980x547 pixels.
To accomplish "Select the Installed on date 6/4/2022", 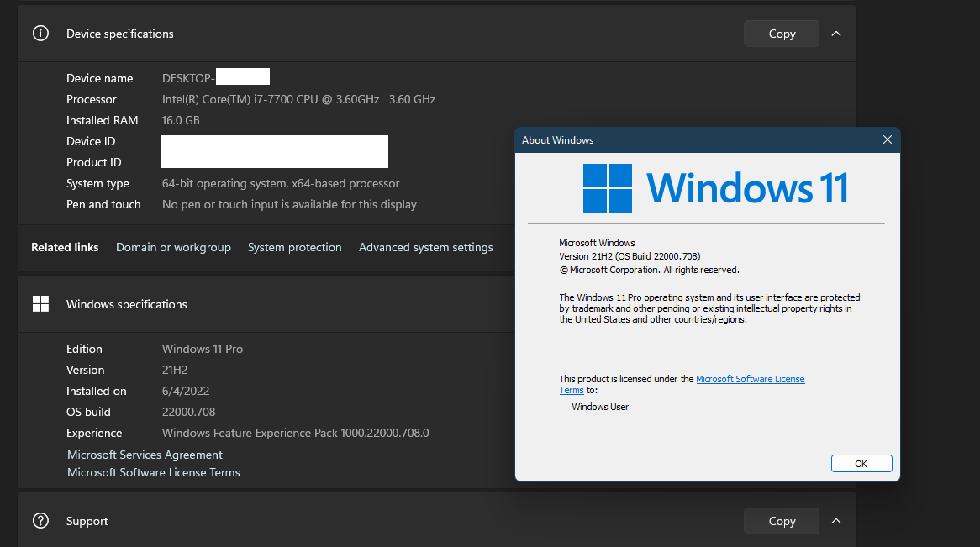I will pyautogui.click(x=186, y=391).
